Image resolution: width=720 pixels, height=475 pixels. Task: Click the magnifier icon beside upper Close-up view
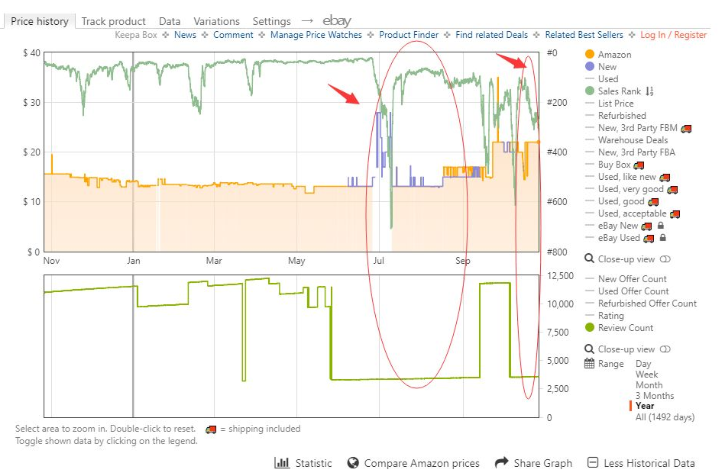[589, 259]
